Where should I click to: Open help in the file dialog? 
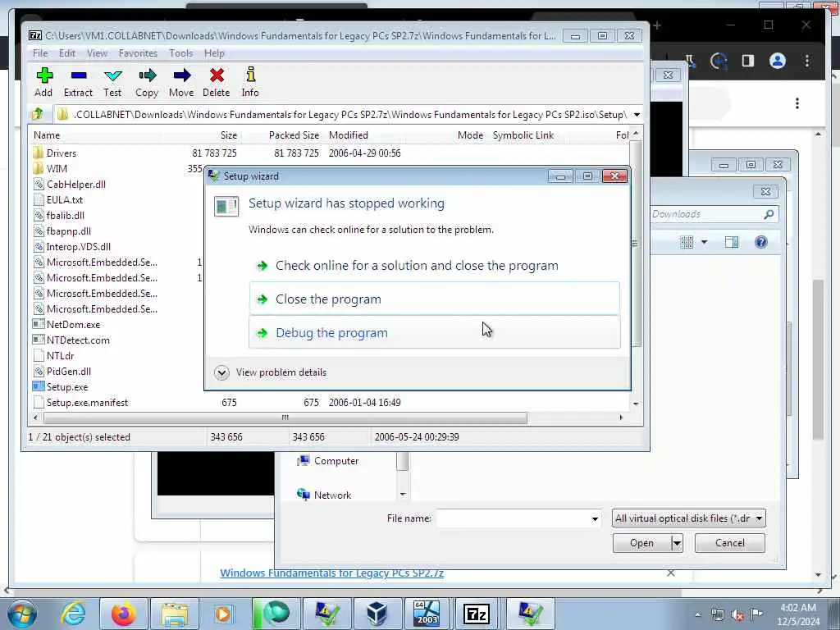click(760, 242)
